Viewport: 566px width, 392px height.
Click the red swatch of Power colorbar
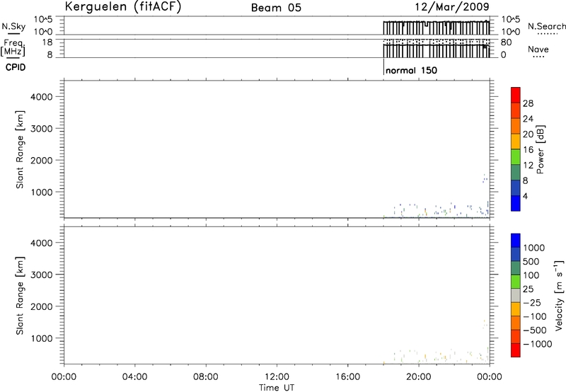pos(516,95)
